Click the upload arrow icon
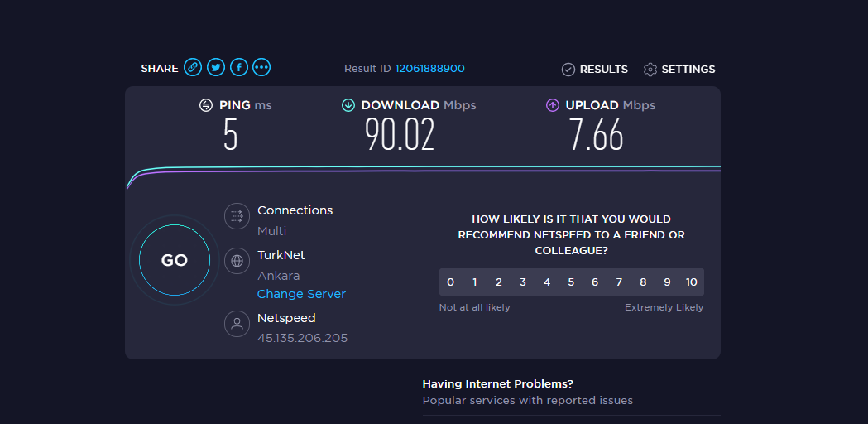The image size is (868, 424). [x=553, y=104]
